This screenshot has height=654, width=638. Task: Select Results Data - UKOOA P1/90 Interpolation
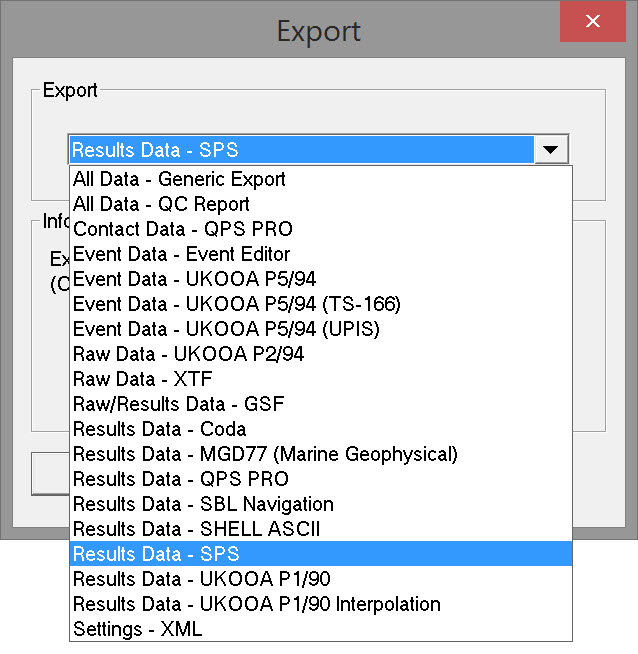(x=257, y=604)
